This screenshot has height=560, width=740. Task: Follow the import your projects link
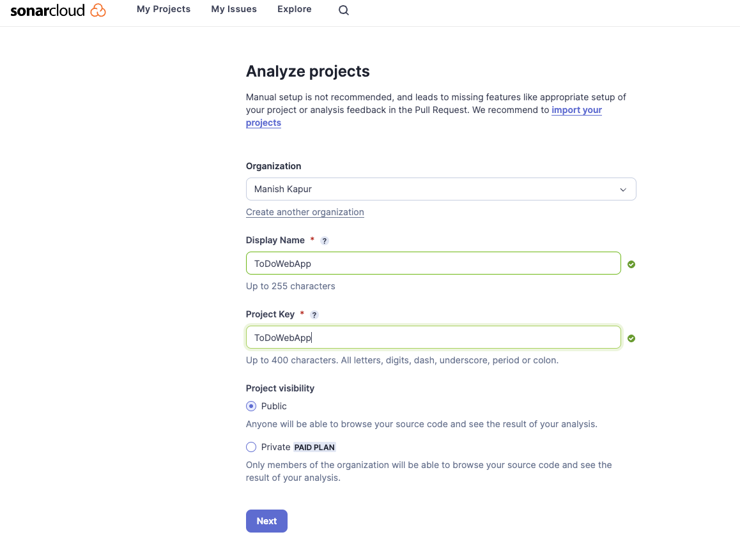576,110
